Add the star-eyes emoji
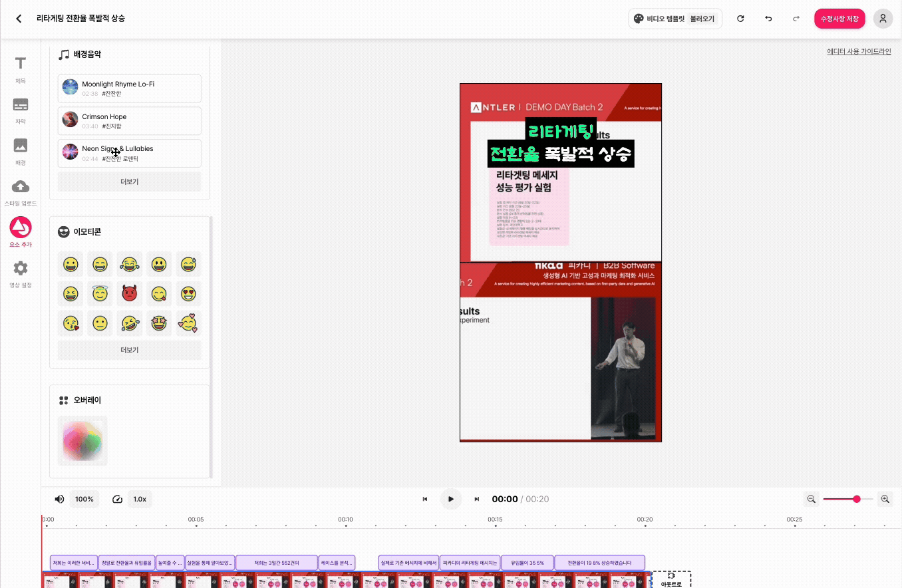The width and height of the screenshot is (902, 588). [x=159, y=323]
